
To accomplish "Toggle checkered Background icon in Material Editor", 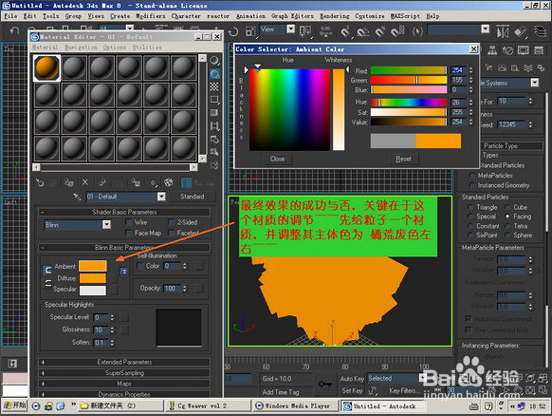I will point(214,87).
